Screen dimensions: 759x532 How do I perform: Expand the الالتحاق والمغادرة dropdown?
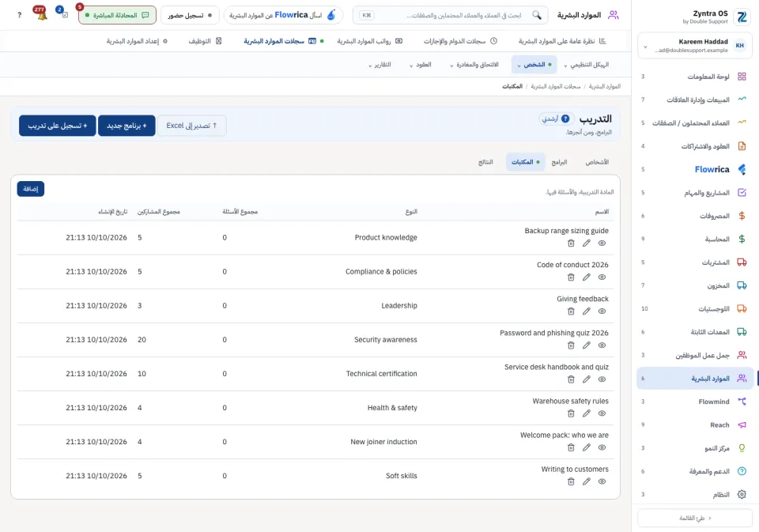474,64
